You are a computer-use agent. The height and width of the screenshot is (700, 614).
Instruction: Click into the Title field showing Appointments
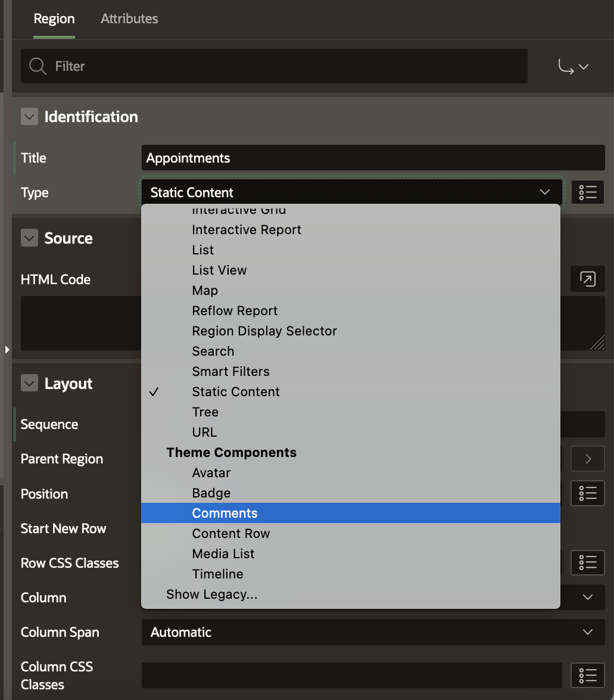(372, 158)
